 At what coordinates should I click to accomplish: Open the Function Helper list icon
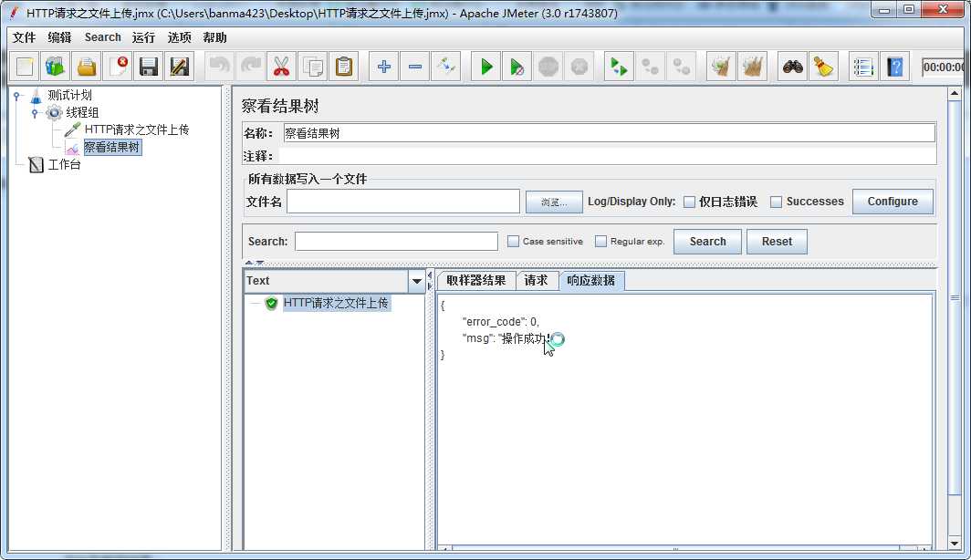click(863, 67)
